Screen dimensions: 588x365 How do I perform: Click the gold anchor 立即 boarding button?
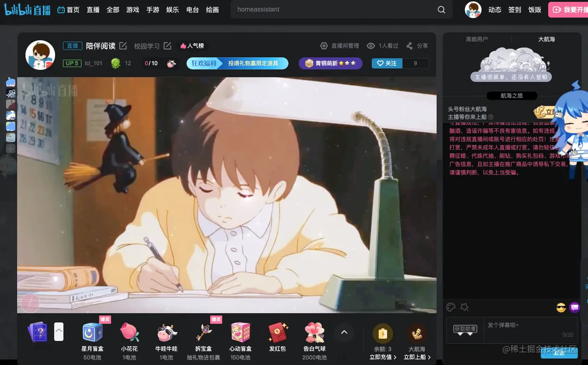point(546,112)
